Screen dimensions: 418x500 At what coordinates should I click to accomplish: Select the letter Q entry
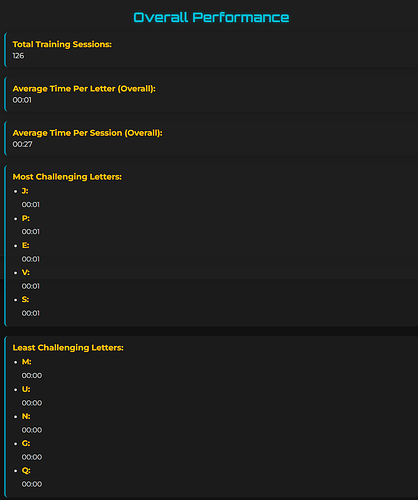click(x=26, y=470)
